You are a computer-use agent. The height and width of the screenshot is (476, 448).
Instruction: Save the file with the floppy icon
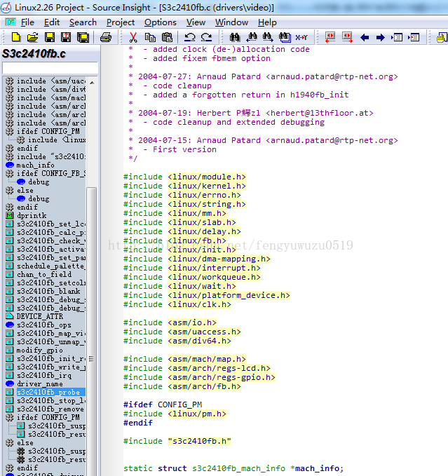tap(50, 37)
